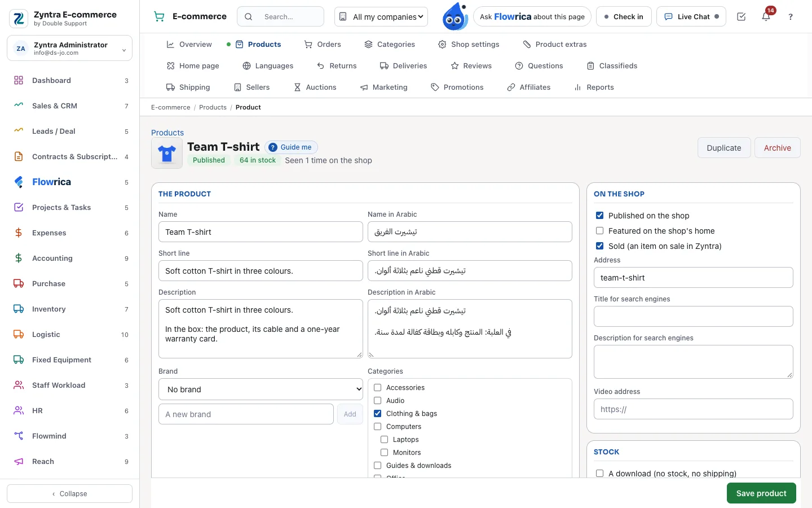Click the Reach megaphone icon
The image size is (812, 508).
[19, 462]
